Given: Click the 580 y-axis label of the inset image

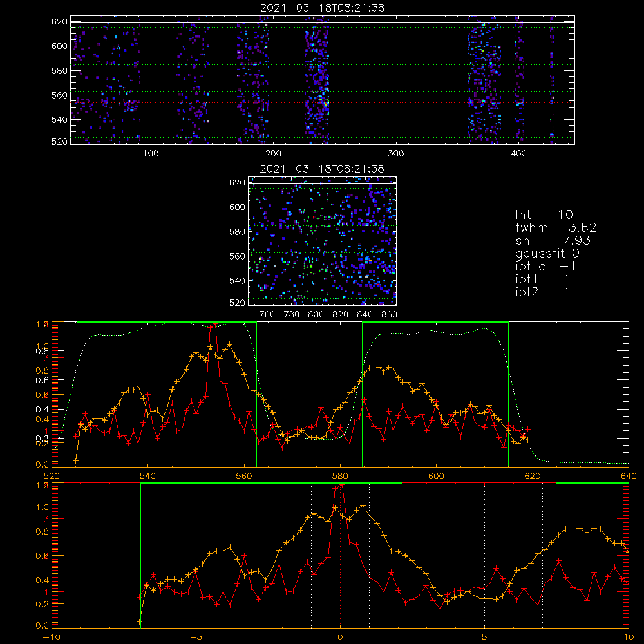Looking at the screenshot, I should (238, 232).
